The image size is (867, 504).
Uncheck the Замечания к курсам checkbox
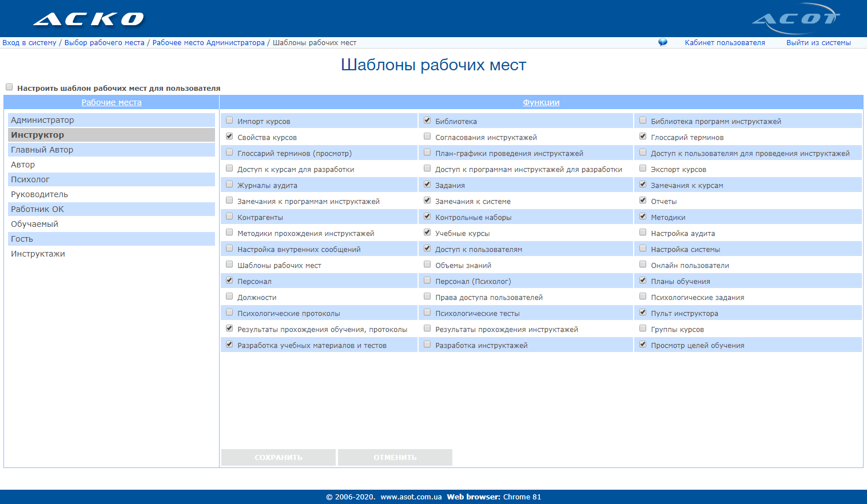click(643, 185)
